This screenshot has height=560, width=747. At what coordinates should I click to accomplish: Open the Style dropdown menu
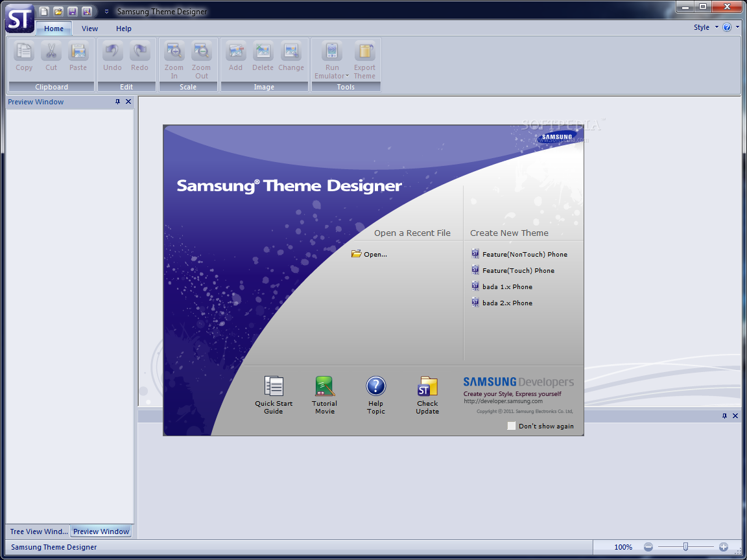click(705, 28)
